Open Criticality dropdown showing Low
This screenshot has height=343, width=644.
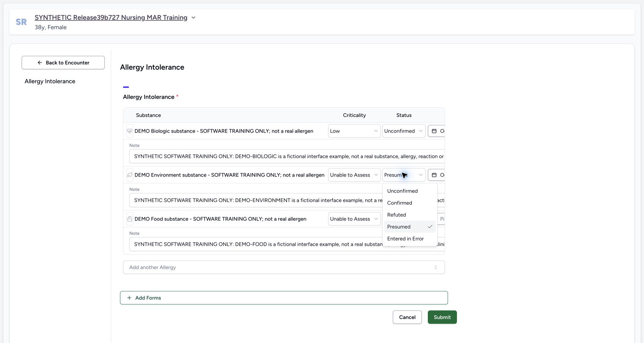pos(354,131)
